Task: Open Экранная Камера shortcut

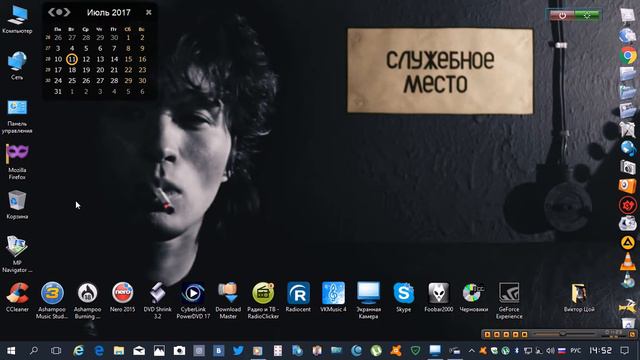Action: tap(369, 300)
